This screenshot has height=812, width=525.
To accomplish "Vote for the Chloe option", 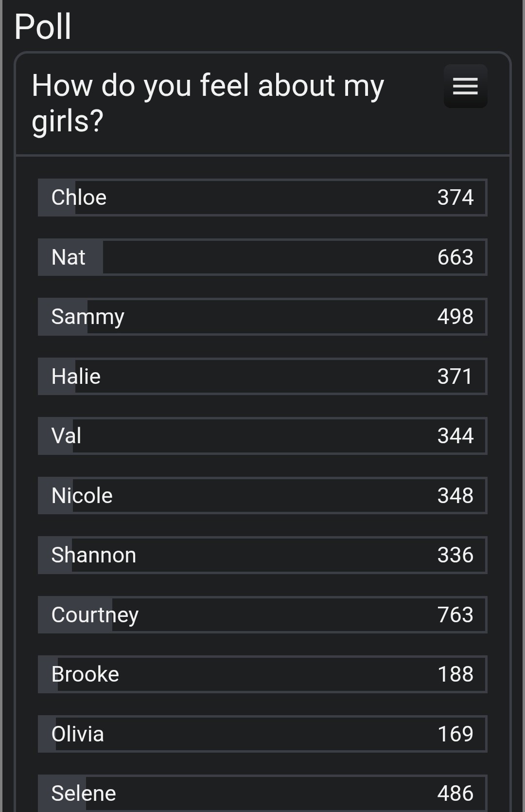I will coord(262,198).
